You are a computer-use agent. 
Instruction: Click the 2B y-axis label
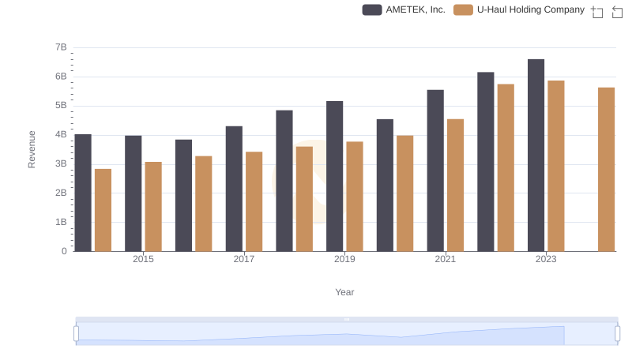point(61,193)
